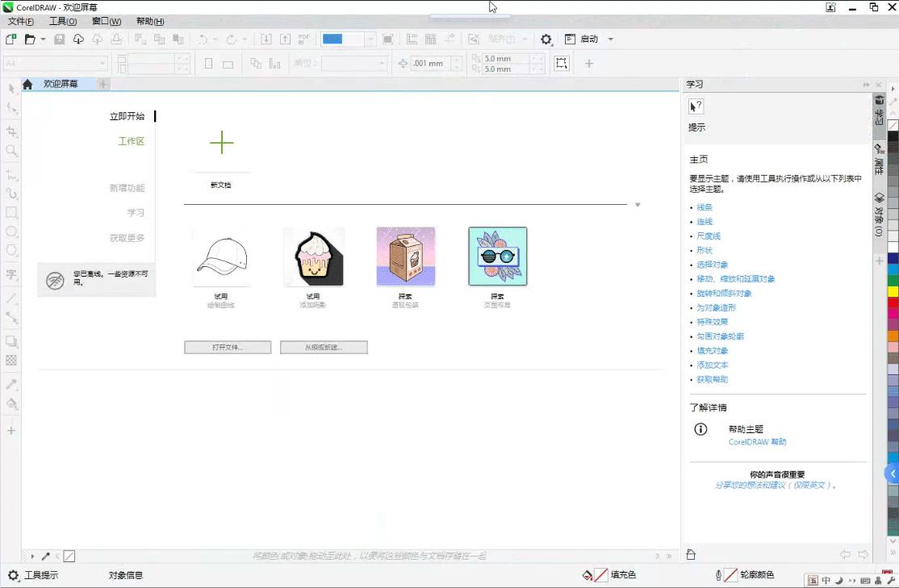
Task: Open the 分享您的想法和建议 feedback link
Action: [x=776, y=485]
